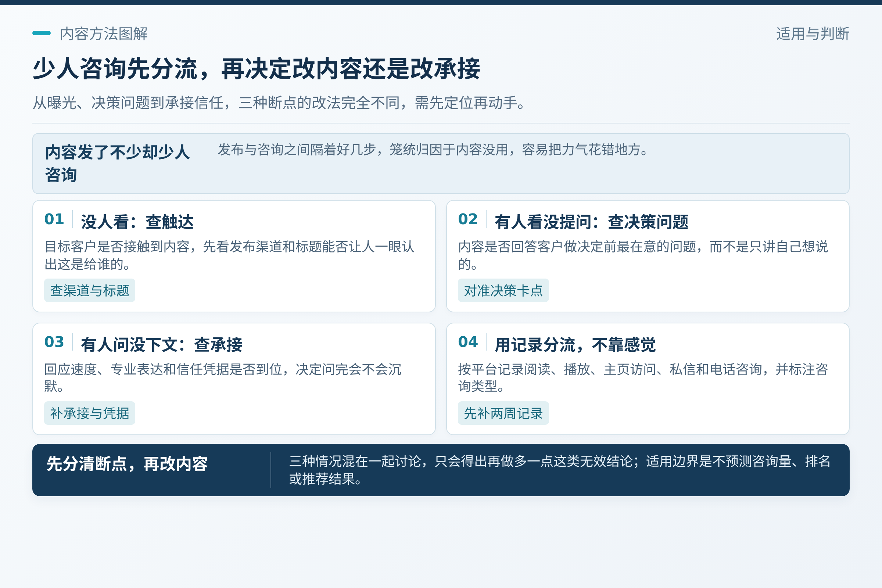882x588 pixels.
Task: Click the subtitle beginning 从曝光、决策问题
Action: [280, 103]
